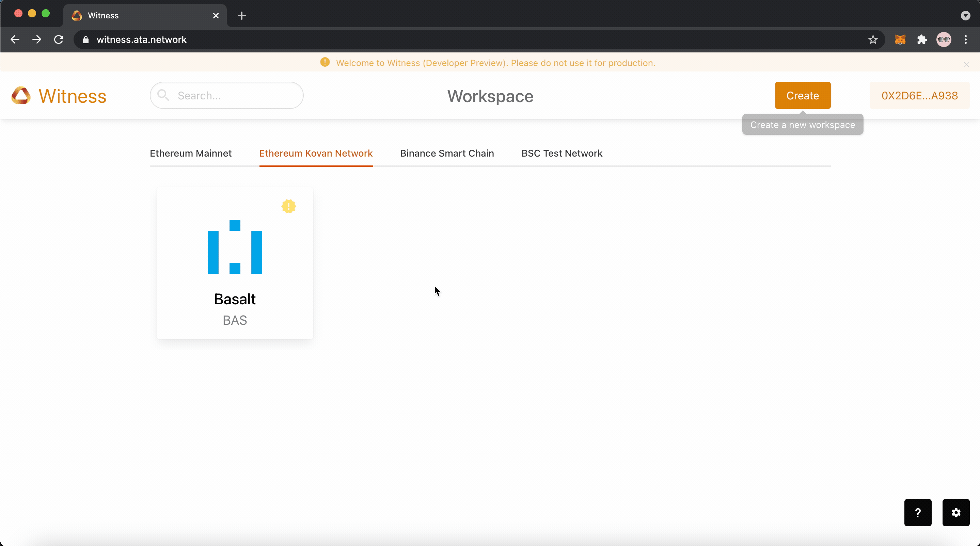The image size is (980, 546).
Task: Go forward to next page
Action: (36, 39)
